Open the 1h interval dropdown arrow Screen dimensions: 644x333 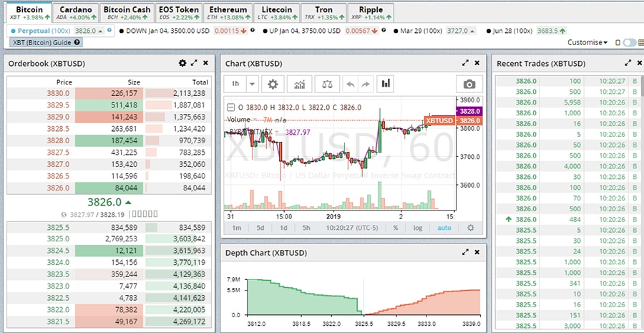[252, 84]
